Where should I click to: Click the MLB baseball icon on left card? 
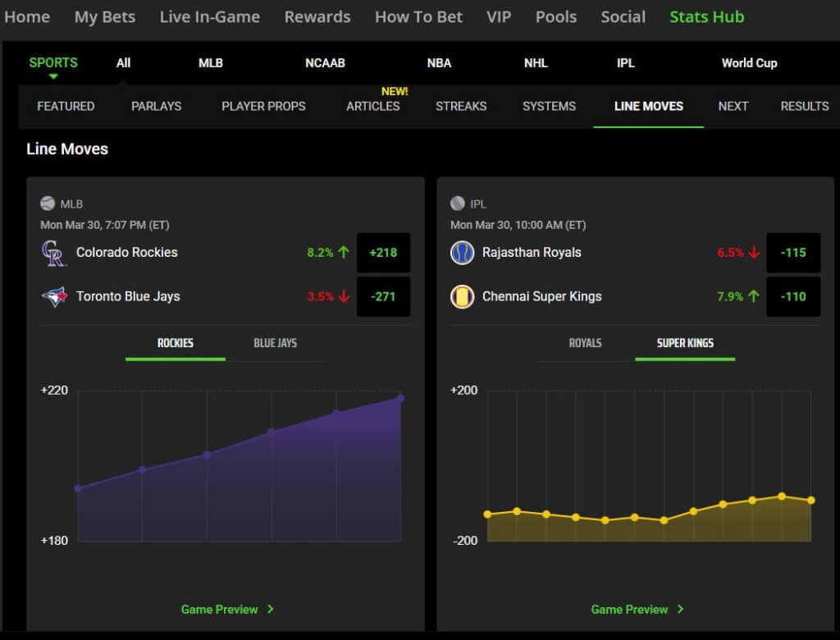(46, 203)
